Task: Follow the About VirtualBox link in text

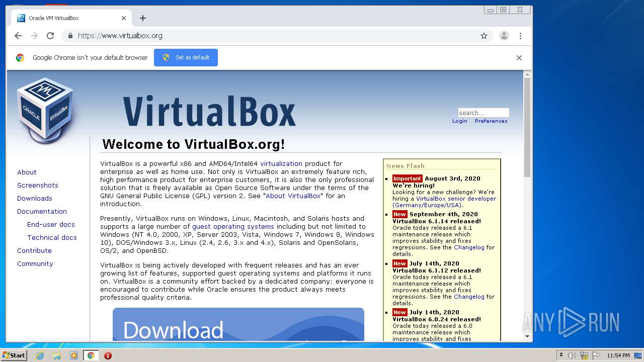Action: click(293, 196)
